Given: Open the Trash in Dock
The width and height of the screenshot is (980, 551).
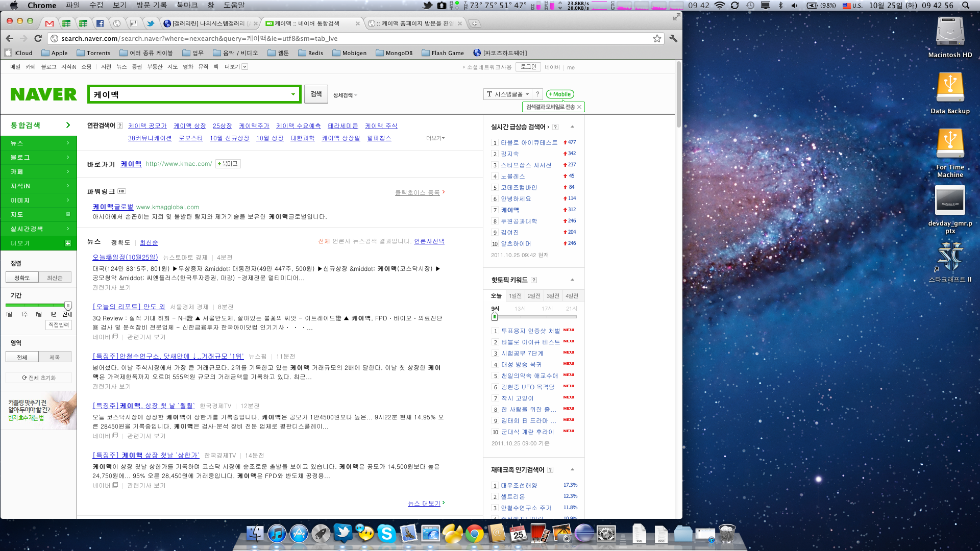Looking at the screenshot, I should [727, 534].
